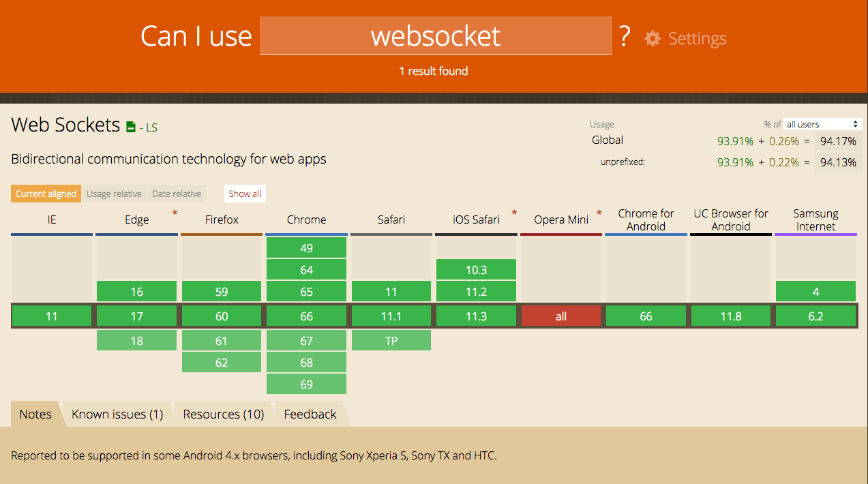Click the asterisk next to Opera Mini
Viewport: 868px width, 484px height.
pos(599,213)
